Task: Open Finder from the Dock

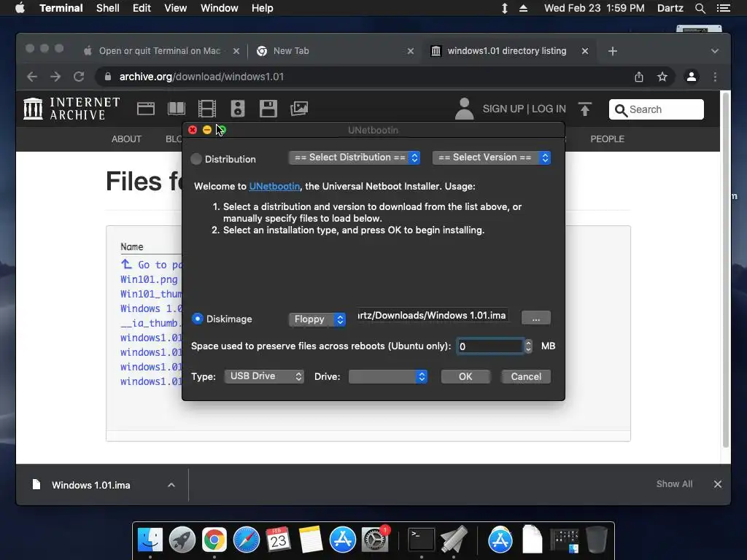Action: click(x=150, y=540)
